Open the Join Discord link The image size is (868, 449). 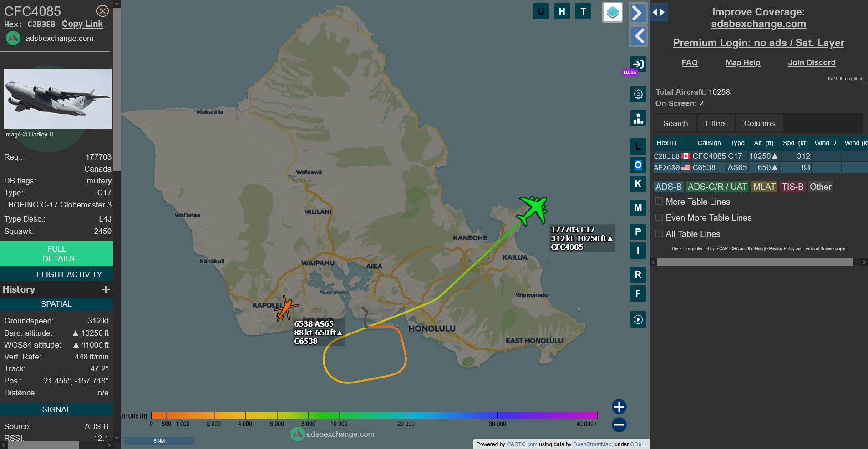pos(812,62)
